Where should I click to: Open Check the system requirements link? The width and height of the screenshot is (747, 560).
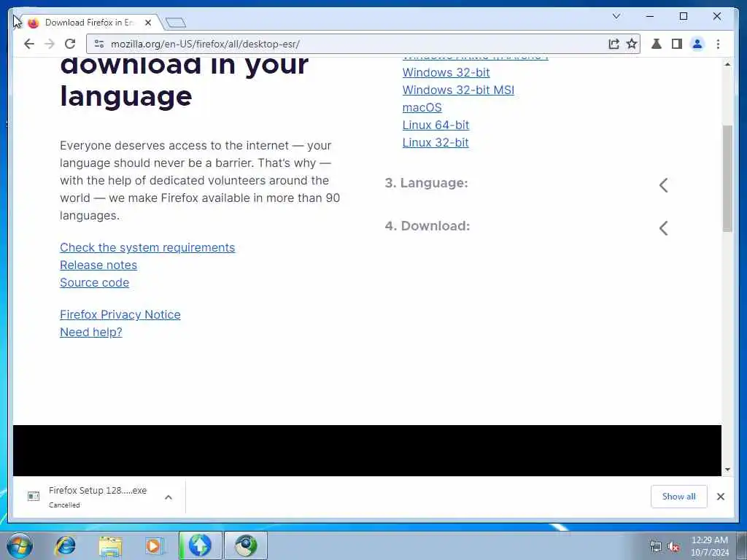point(147,248)
